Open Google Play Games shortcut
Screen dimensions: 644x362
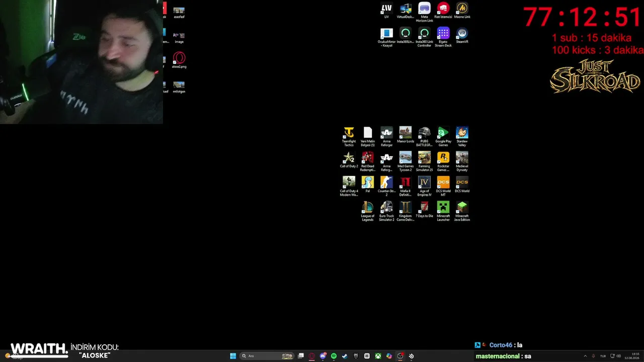443,137
